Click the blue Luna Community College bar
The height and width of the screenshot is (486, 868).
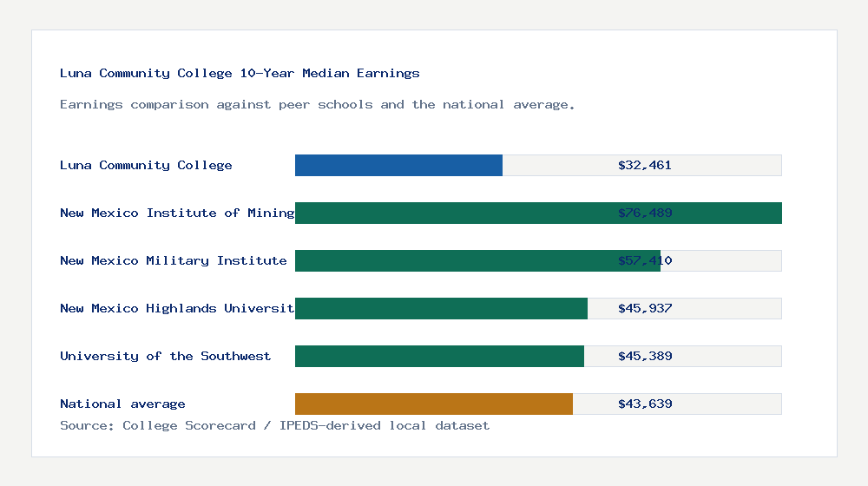click(398, 166)
